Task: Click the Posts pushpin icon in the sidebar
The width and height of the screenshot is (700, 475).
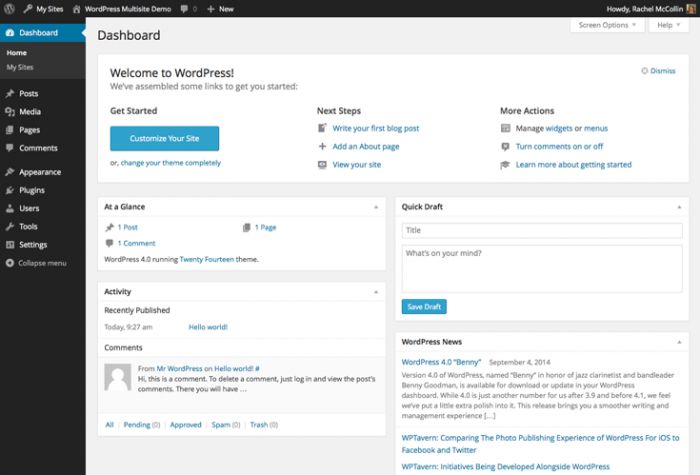Action: click(10, 93)
